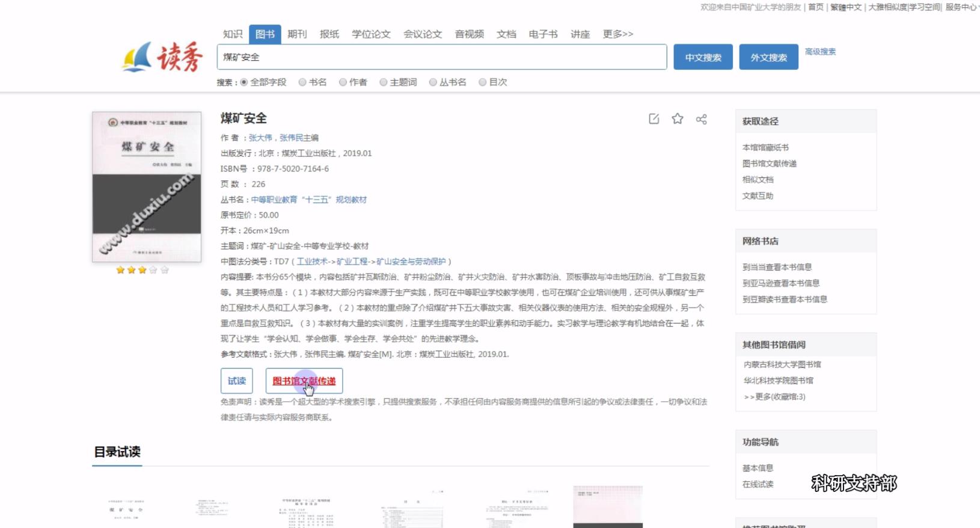This screenshot has width=980, height=528.
Task: Click the search input field
Action: 441,57
